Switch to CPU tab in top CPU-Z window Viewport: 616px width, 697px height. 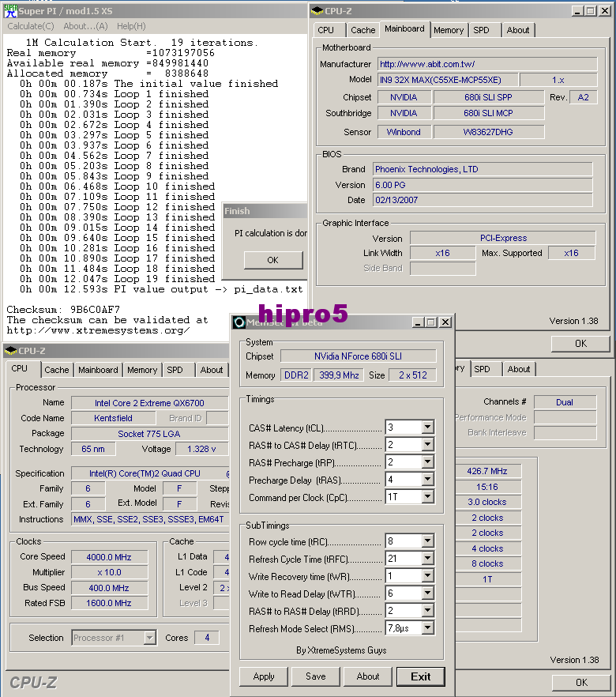[325, 30]
